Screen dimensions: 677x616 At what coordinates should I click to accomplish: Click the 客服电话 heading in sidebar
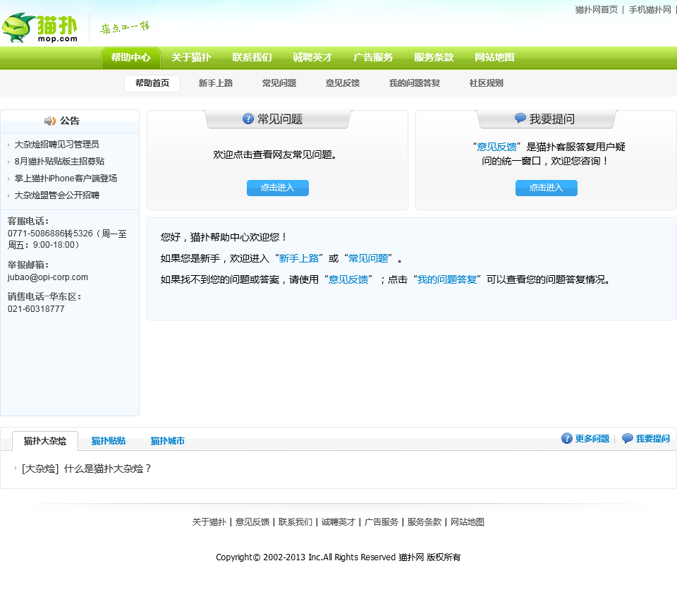click(x=28, y=221)
